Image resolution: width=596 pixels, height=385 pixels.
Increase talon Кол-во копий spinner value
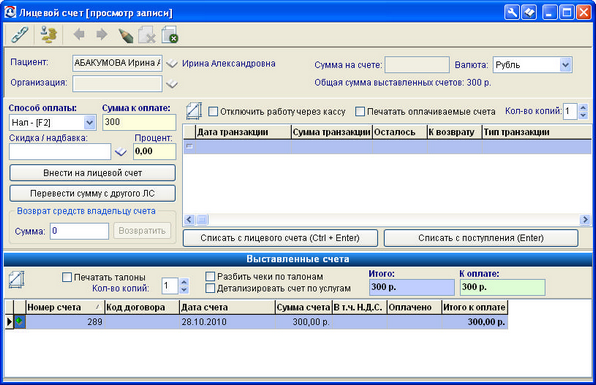[x=184, y=282]
